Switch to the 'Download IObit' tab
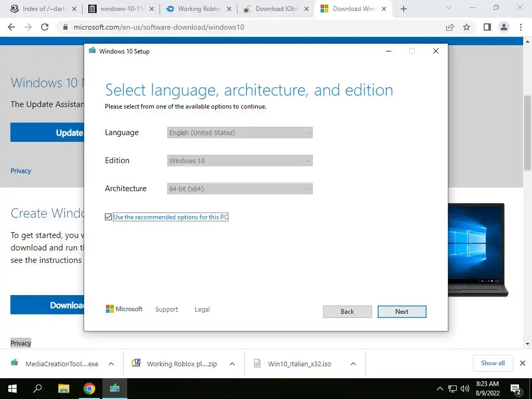Screen dimensions: 532x399 [x=275, y=9]
